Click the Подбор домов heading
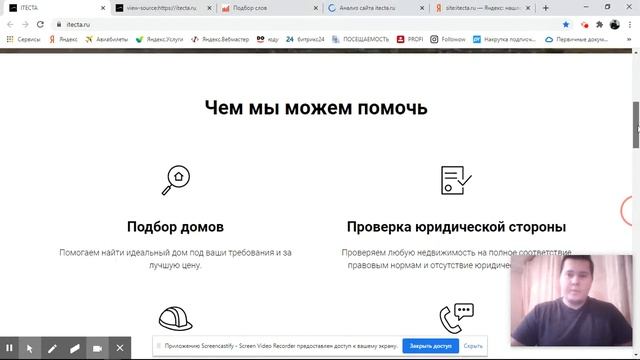Screen dimensions: 640x360 [x=175, y=227]
